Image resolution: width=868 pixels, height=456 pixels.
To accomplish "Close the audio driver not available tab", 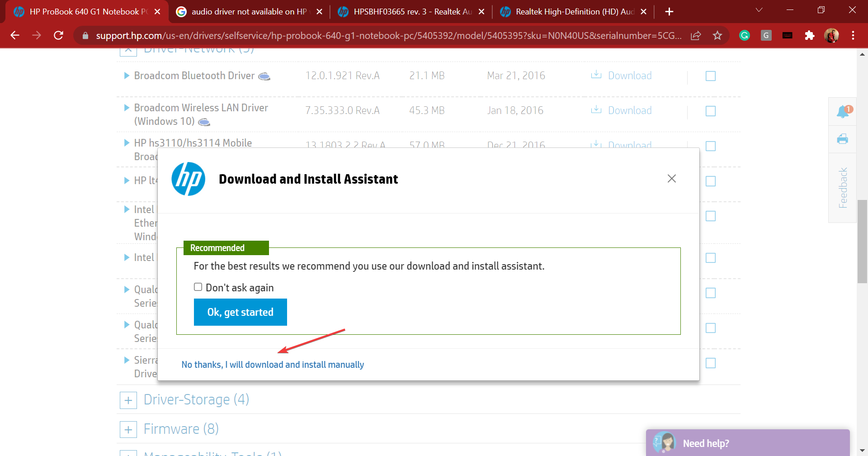I will (x=319, y=12).
